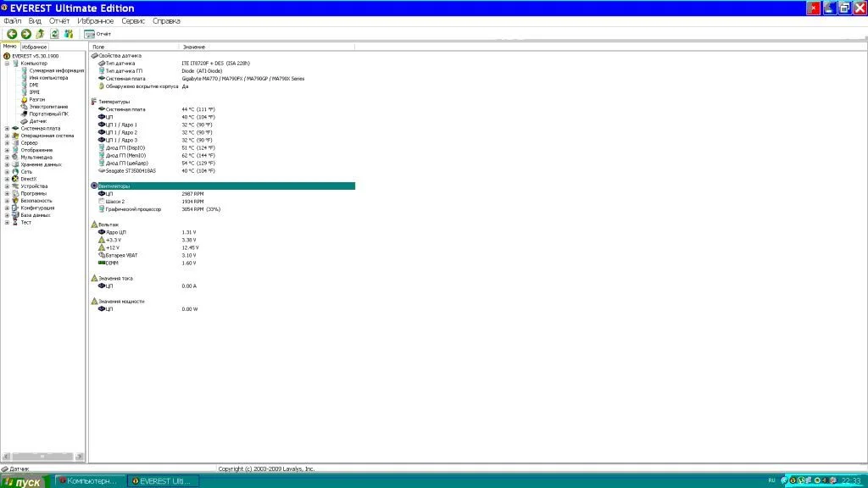Select the IPMI tree item
868x488 pixels.
tap(34, 91)
